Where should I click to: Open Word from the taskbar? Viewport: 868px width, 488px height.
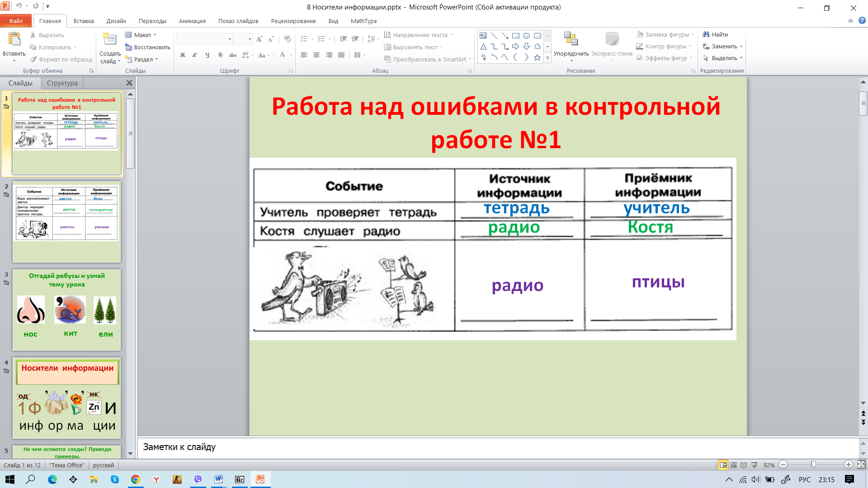(218, 479)
